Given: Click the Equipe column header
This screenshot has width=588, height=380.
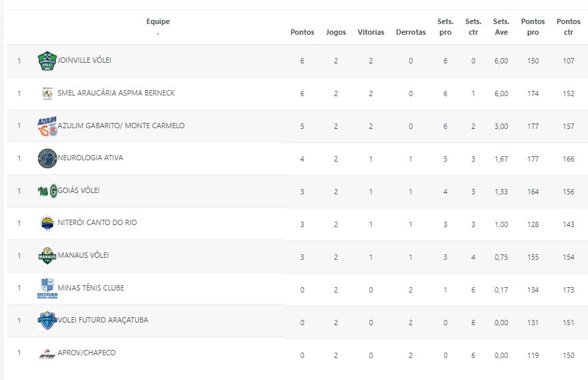Looking at the screenshot, I should click(158, 22).
